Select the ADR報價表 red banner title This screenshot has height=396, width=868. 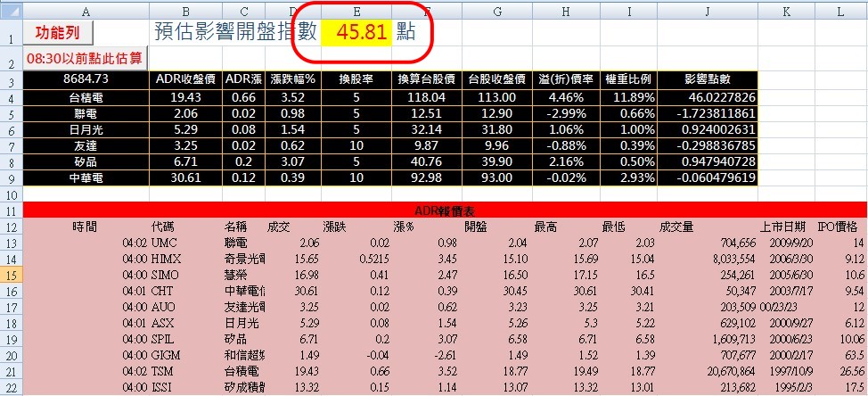[446, 210]
